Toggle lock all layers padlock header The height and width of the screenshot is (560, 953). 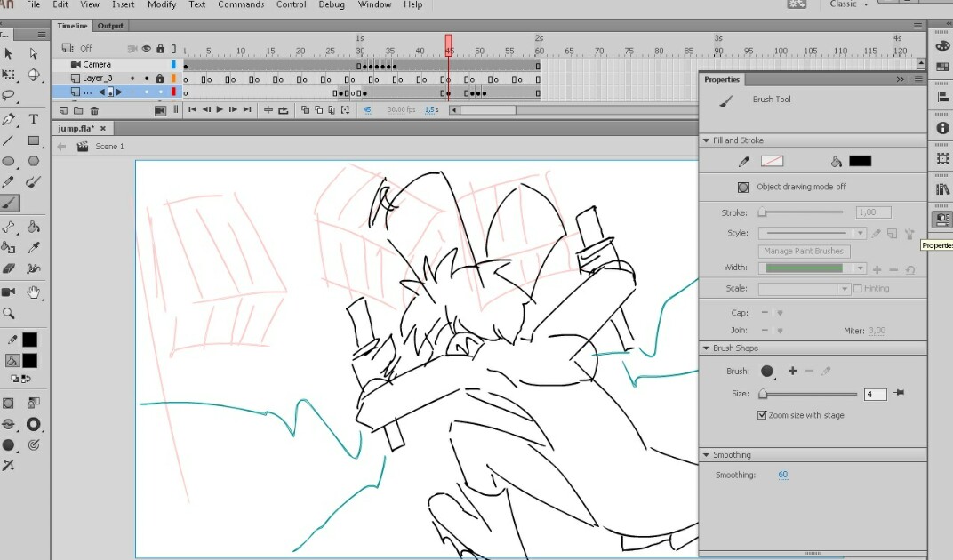click(160, 48)
